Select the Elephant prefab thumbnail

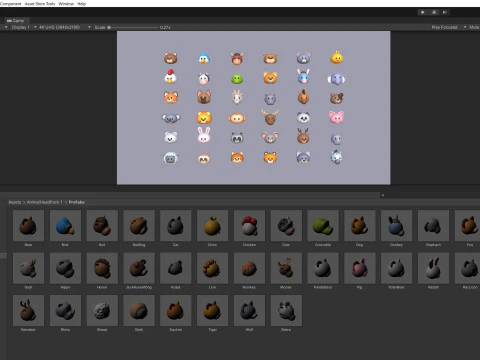pyautogui.click(x=433, y=226)
